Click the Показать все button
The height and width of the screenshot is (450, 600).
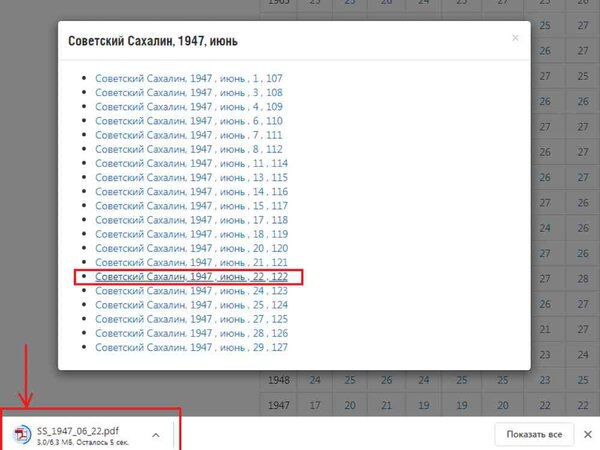tap(533, 434)
